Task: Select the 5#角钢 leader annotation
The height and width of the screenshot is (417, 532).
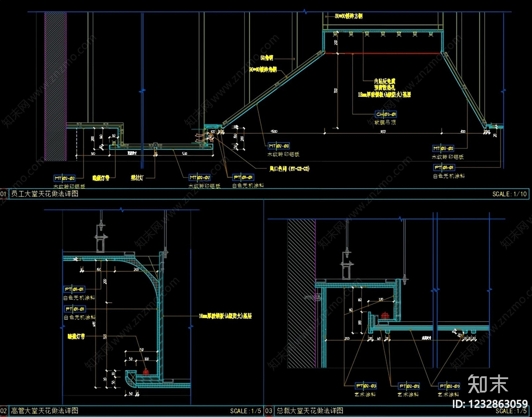Action: point(267,58)
